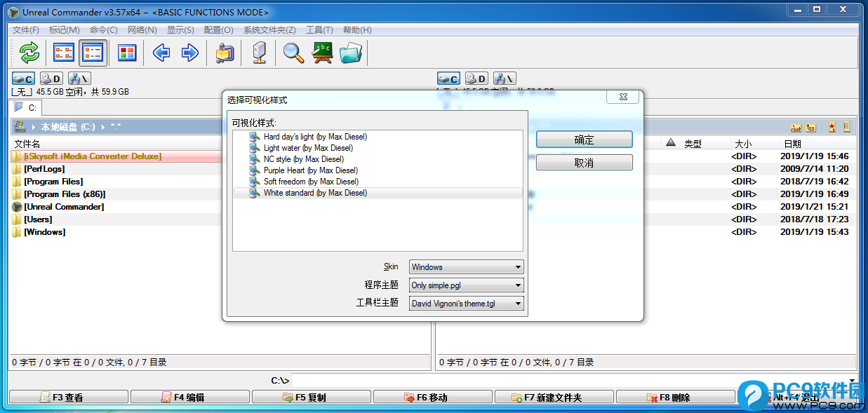Click the green chalkboard rename tool icon
The height and width of the screenshot is (413, 868).
pyautogui.click(x=322, y=53)
